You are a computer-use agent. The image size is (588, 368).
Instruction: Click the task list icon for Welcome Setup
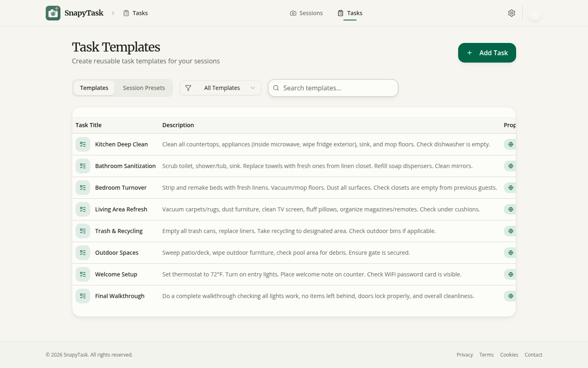click(83, 274)
